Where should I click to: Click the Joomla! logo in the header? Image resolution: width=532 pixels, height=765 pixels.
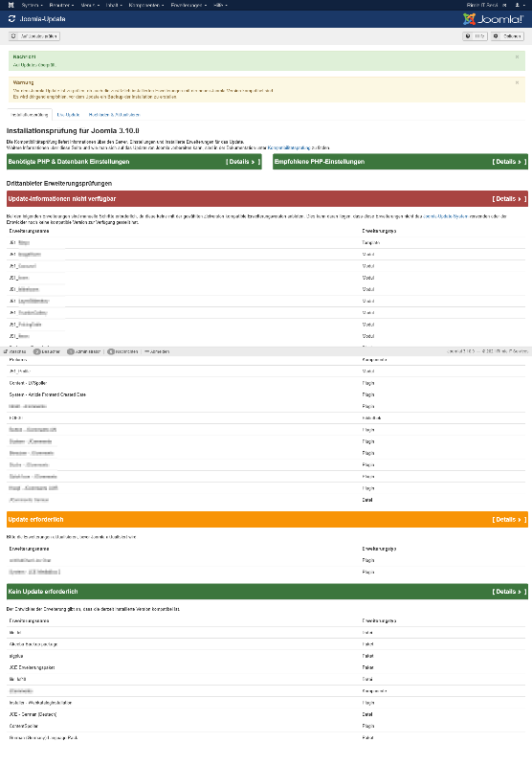pyautogui.click(x=493, y=19)
